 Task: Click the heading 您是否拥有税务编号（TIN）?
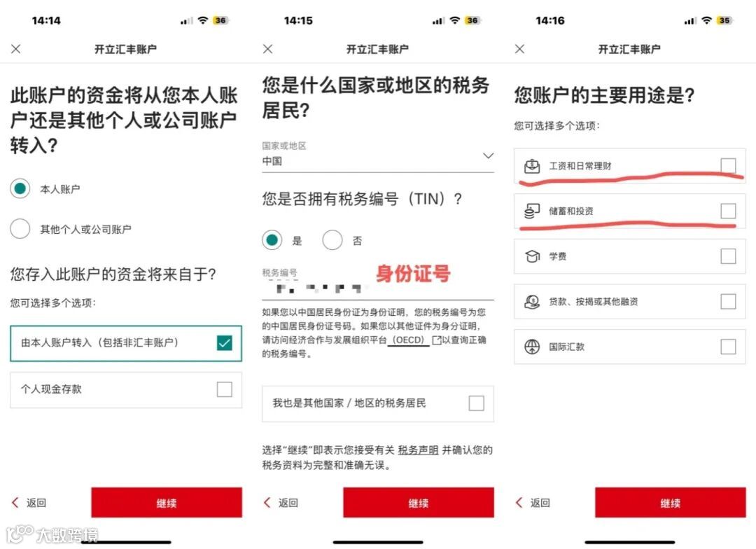coord(362,199)
